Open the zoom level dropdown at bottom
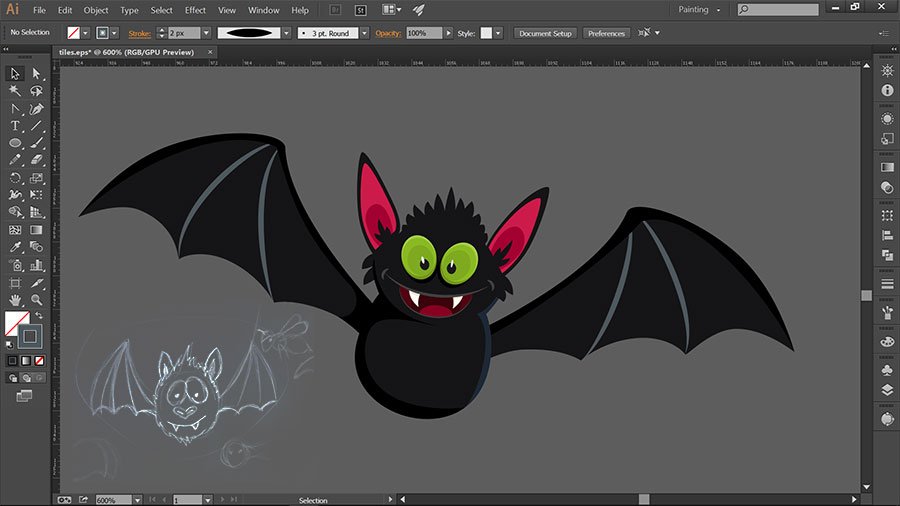The width and height of the screenshot is (900, 506). [x=137, y=500]
